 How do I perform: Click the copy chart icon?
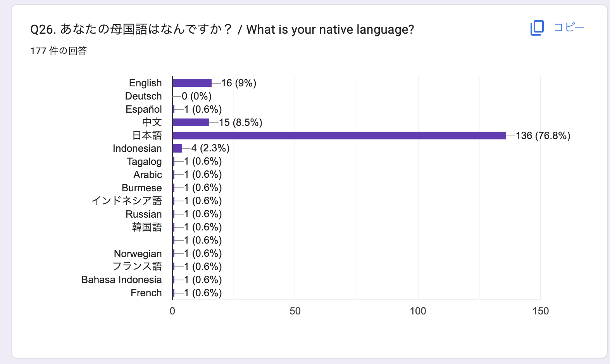537,28
